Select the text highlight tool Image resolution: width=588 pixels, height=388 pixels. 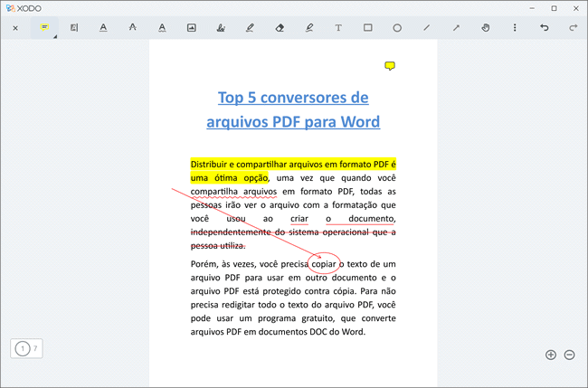pyautogui.click(x=74, y=28)
